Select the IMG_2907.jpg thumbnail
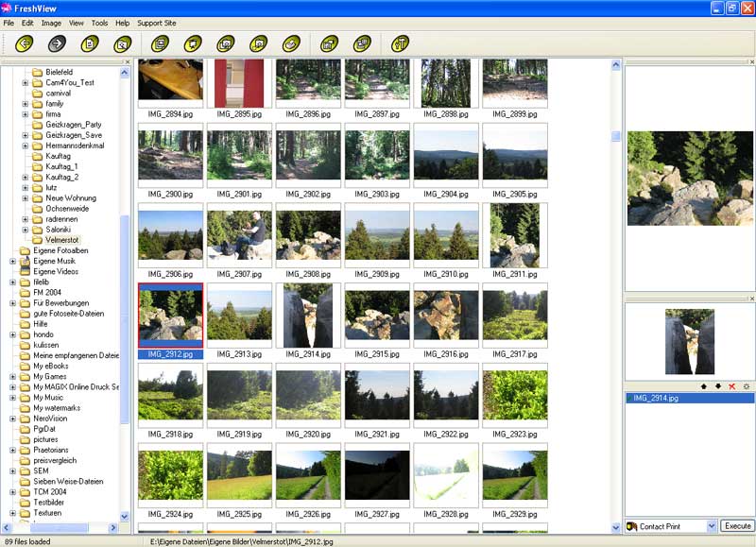The image size is (756, 547). (x=239, y=236)
